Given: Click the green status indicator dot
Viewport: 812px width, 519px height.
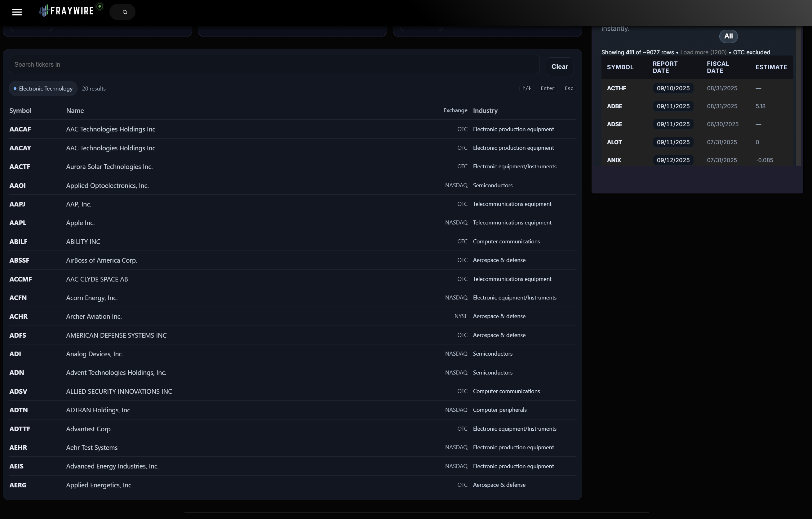Looking at the screenshot, I should tap(100, 7).
